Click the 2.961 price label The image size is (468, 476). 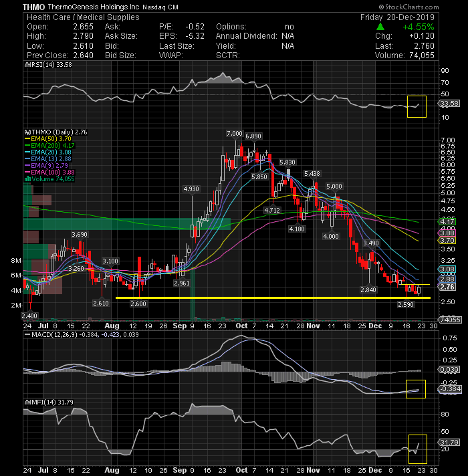point(181,283)
